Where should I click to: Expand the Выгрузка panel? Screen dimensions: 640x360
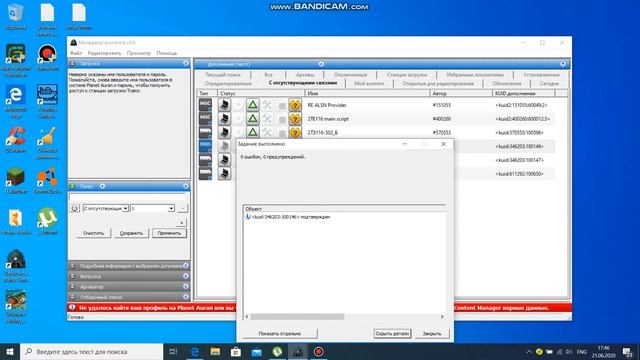click(186, 276)
